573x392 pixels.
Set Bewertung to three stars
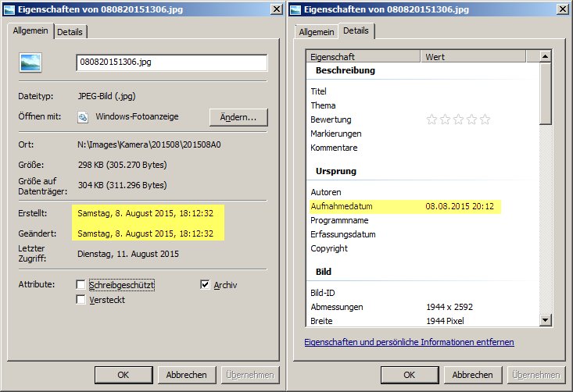click(x=458, y=119)
